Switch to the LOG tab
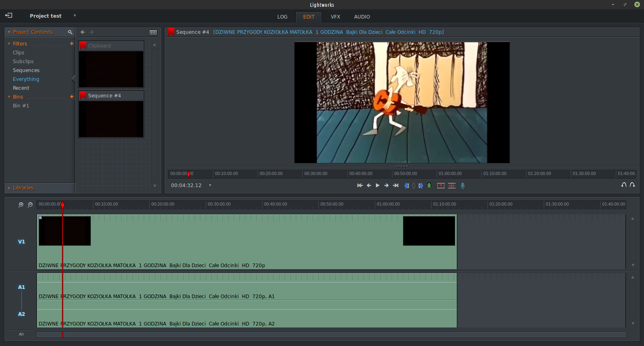Image resolution: width=644 pixels, height=346 pixels. (x=282, y=17)
